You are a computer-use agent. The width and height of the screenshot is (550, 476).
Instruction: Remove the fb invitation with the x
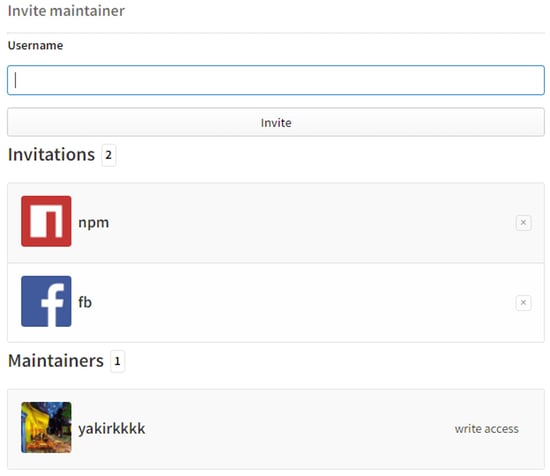point(523,302)
